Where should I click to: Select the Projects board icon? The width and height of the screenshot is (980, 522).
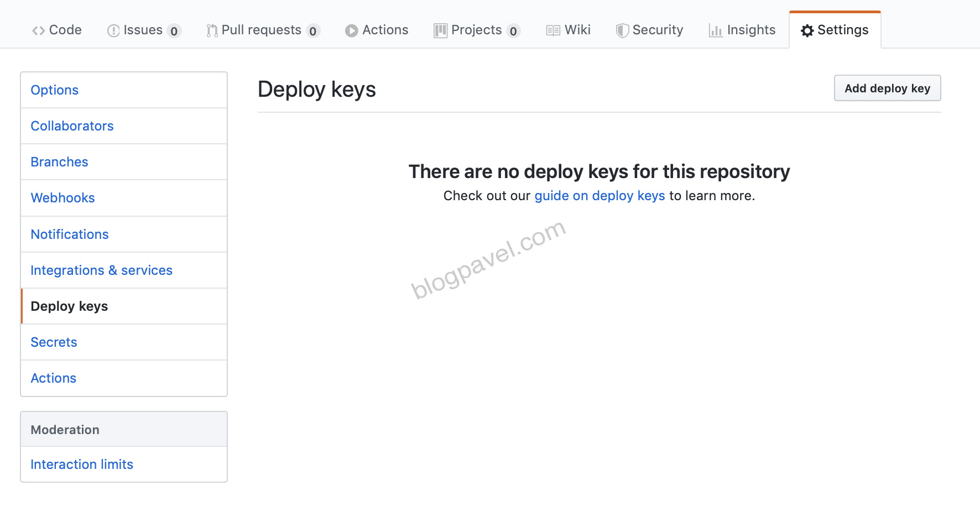coord(440,30)
